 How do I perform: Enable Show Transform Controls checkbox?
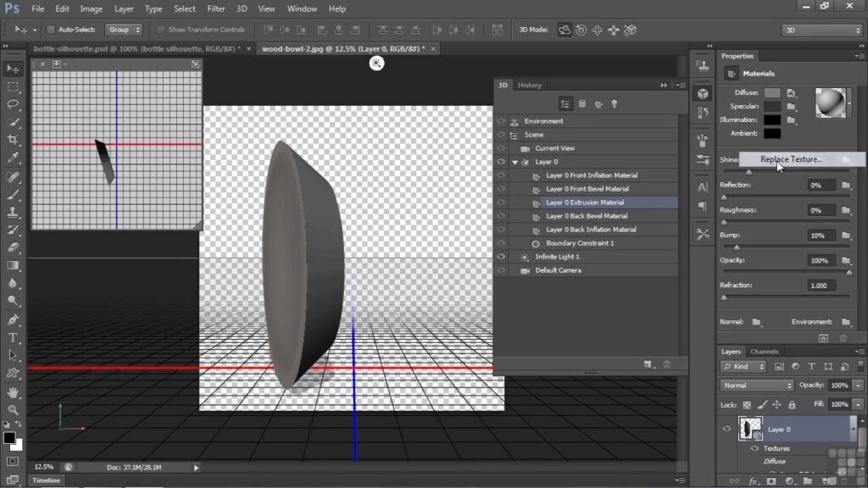161,30
